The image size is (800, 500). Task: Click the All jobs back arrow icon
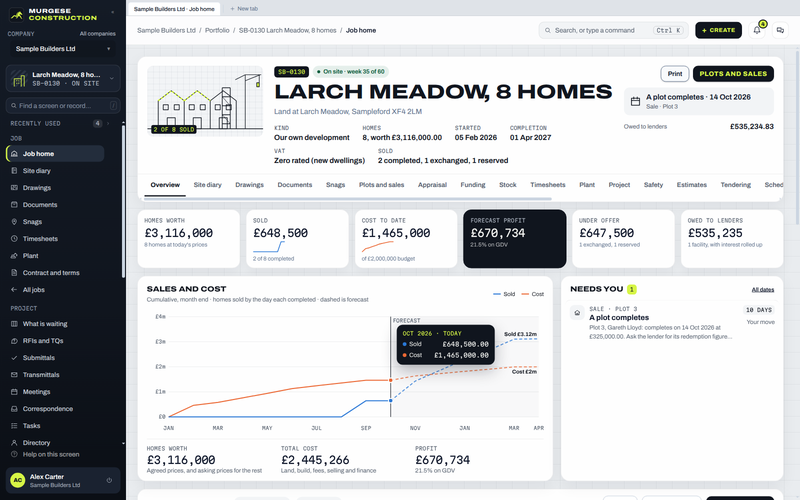tap(14, 289)
